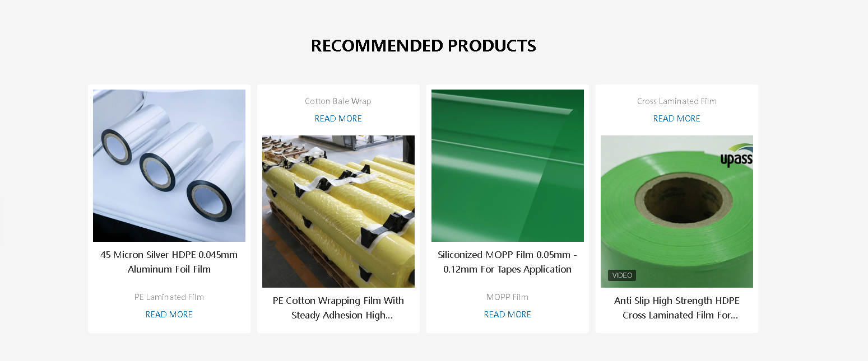The image size is (868, 361).
Task: Go to PE Laminated Film category
Action: pos(169,297)
